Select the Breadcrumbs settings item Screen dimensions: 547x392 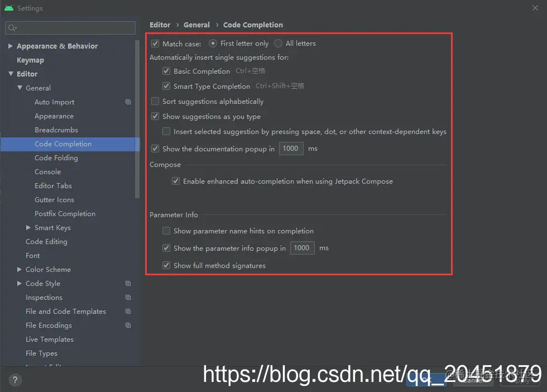click(56, 130)
